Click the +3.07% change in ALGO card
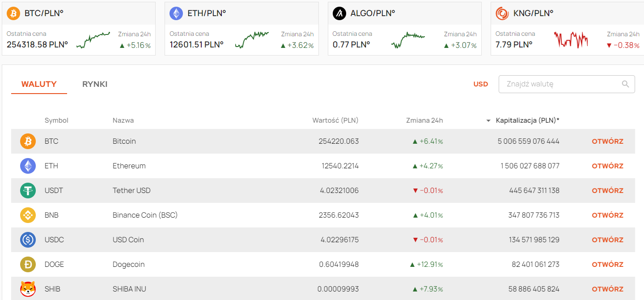The width and height of the screenshot is (644, 300). [x=460, y=45]
